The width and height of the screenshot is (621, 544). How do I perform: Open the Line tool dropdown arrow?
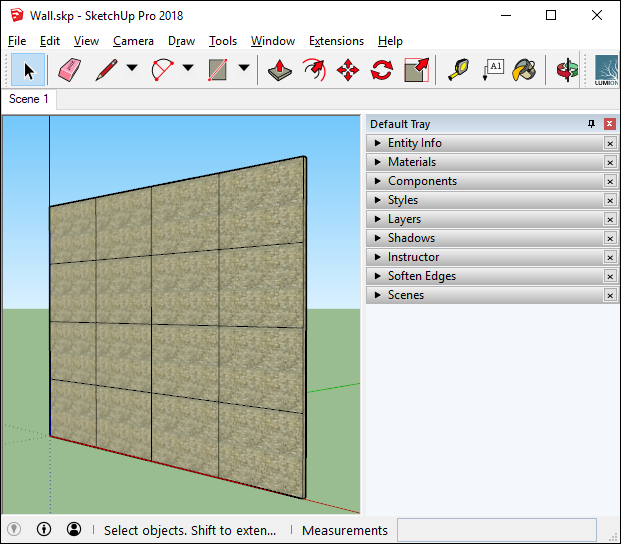click(132, 69)
